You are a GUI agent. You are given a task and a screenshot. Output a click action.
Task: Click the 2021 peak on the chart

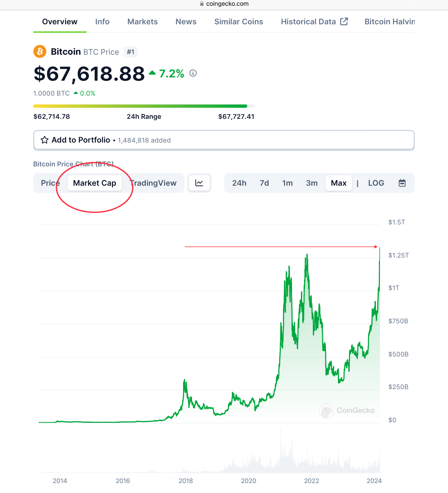point(307,255)
